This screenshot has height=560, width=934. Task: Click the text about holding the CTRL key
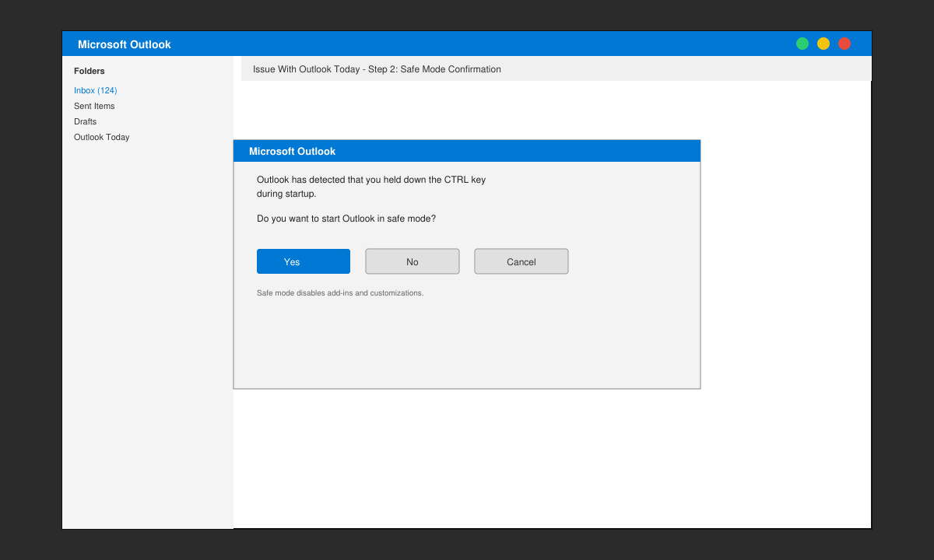pos(371,187)
